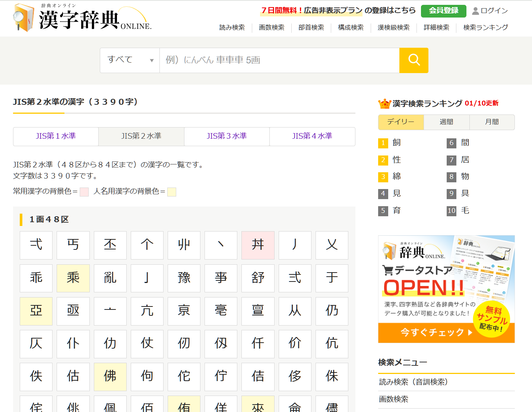The image size is (532, 412).
Task: Open the pink-highlighted kanji 丼 tile
Action: pyautogui.click(x=258, y=245)
